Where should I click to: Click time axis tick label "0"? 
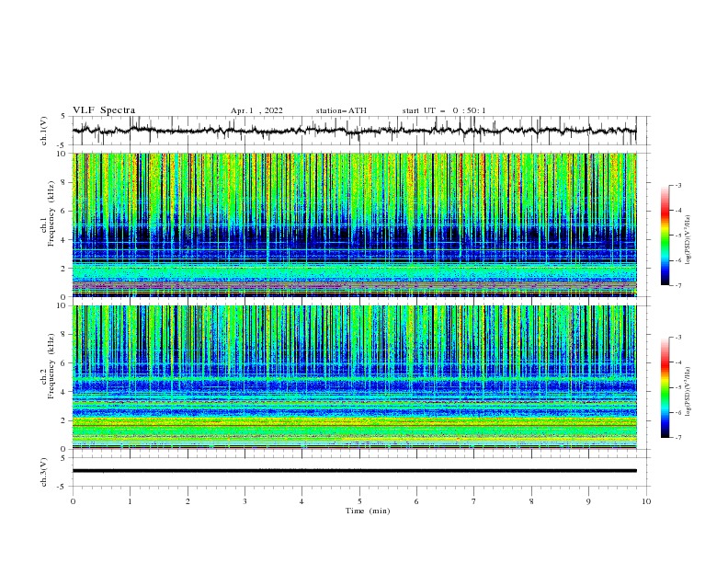pos(73,501)
